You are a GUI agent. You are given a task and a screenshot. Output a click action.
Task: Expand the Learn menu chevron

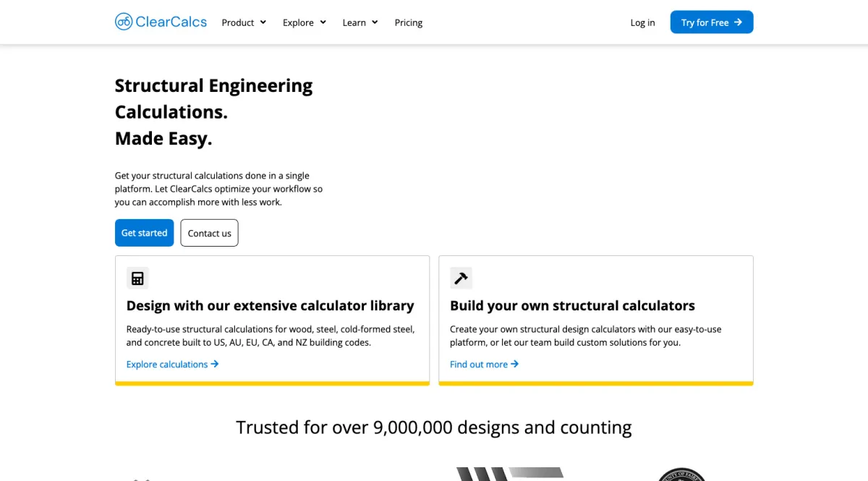[x=375, y=22]
